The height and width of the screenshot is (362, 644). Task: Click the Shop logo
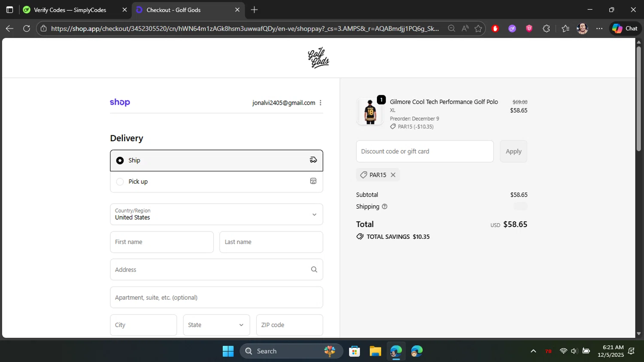[120, 102]
